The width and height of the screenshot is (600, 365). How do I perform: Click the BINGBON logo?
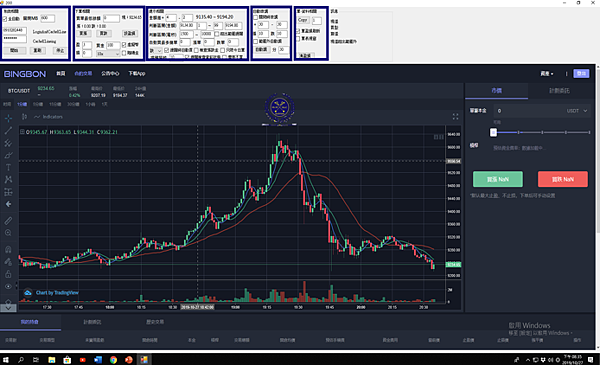tap(25, 74)
